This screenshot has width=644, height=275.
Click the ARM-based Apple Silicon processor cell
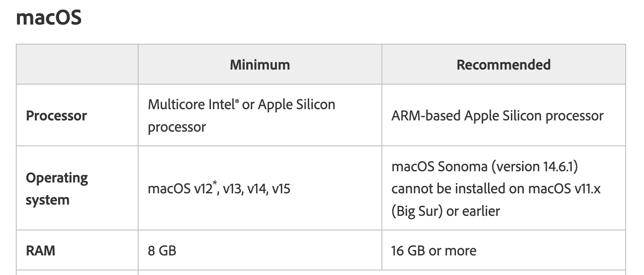497,116
